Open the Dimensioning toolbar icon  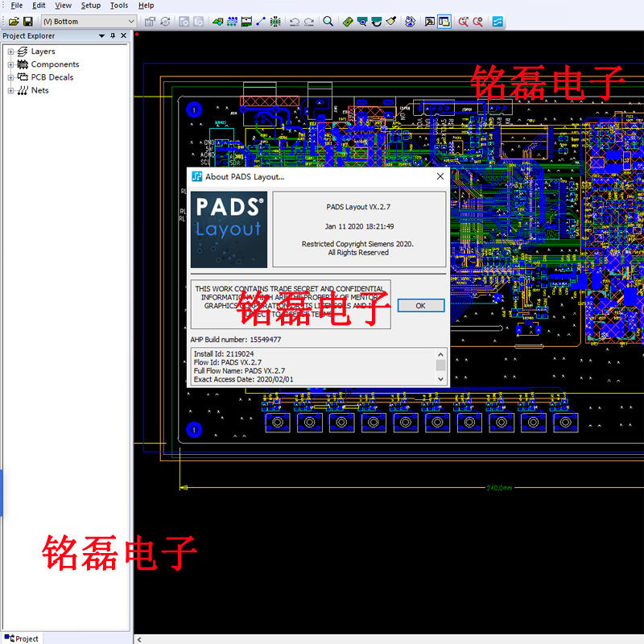pos(246,22)
